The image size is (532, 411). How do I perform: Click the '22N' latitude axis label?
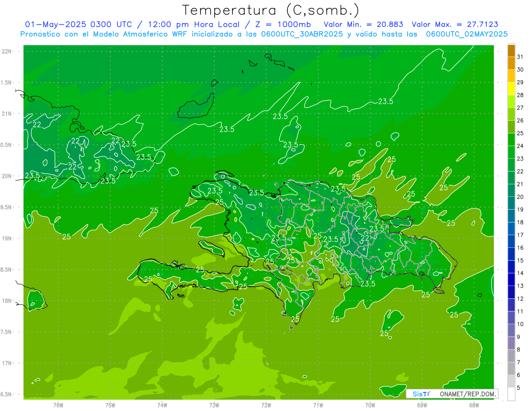(7, 51)
